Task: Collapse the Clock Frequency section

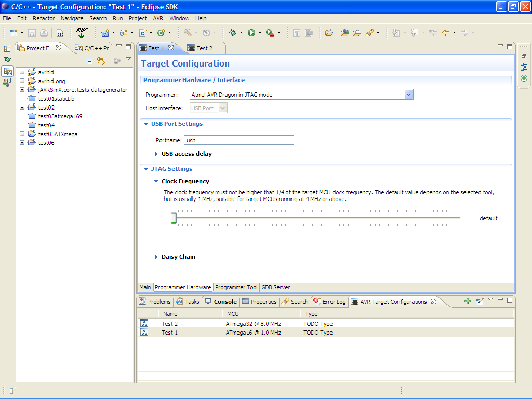Action: 156,181
